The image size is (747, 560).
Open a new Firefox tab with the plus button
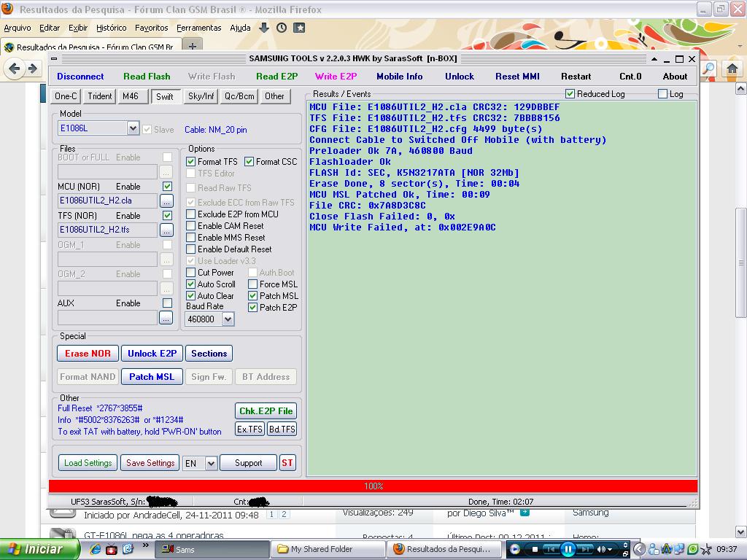click(x=193, y=46)
